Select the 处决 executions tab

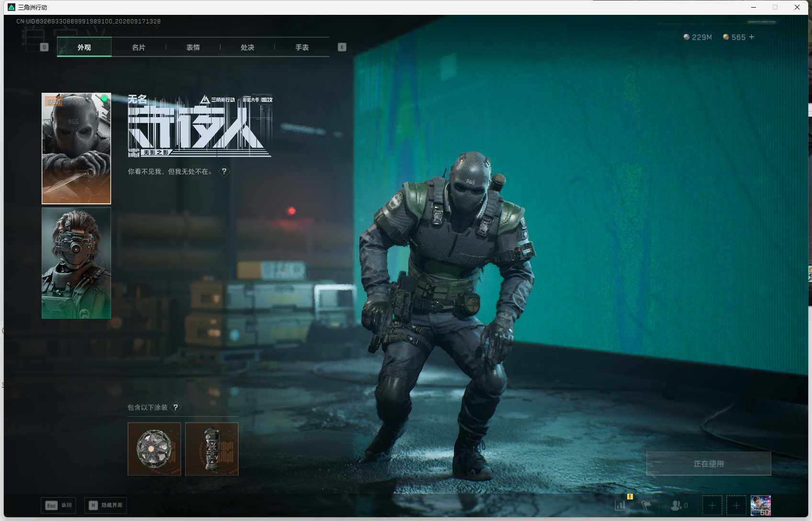[x=248, y=47]
